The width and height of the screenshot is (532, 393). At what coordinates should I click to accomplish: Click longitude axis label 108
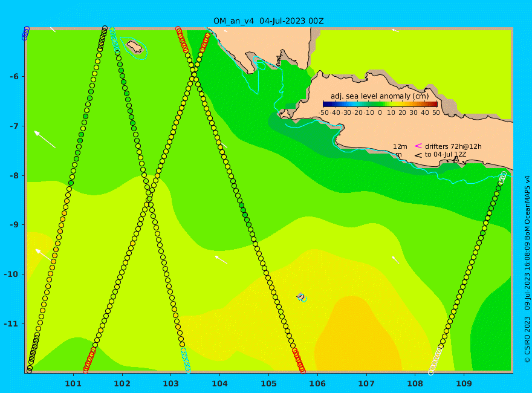pyautogui.click(x=415, y=383)
